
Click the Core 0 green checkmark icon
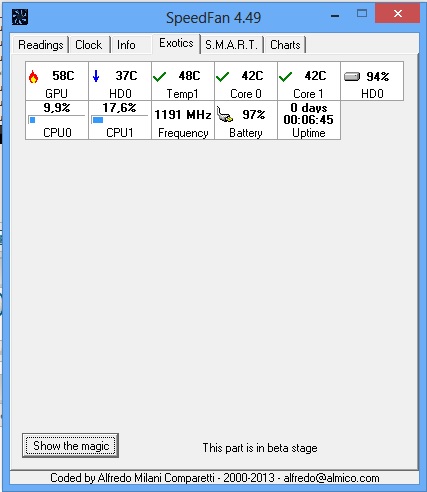pos(222,77)
